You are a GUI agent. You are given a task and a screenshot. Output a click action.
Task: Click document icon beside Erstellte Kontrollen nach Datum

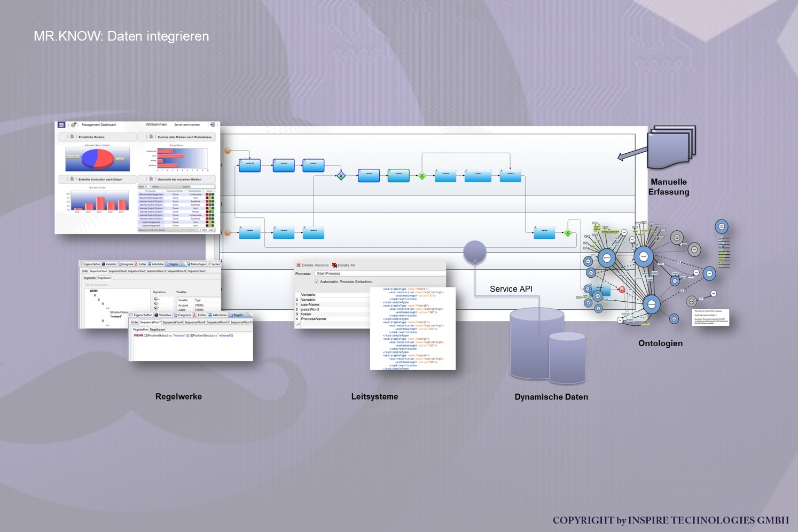pyautogui.click(x=72, y=179)
